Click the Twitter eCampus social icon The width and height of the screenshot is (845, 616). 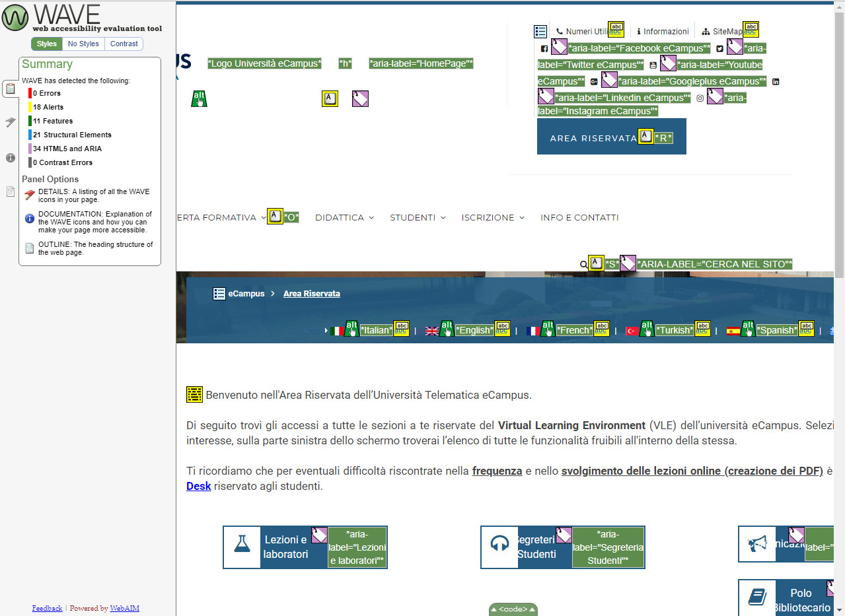click(x=719, y=49)
